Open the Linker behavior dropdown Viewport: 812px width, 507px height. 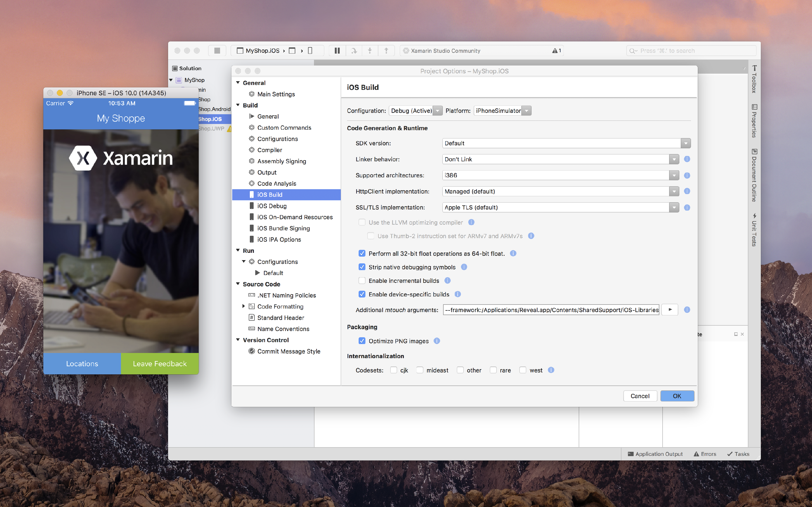pyautogui.click(x=561, y=159)
